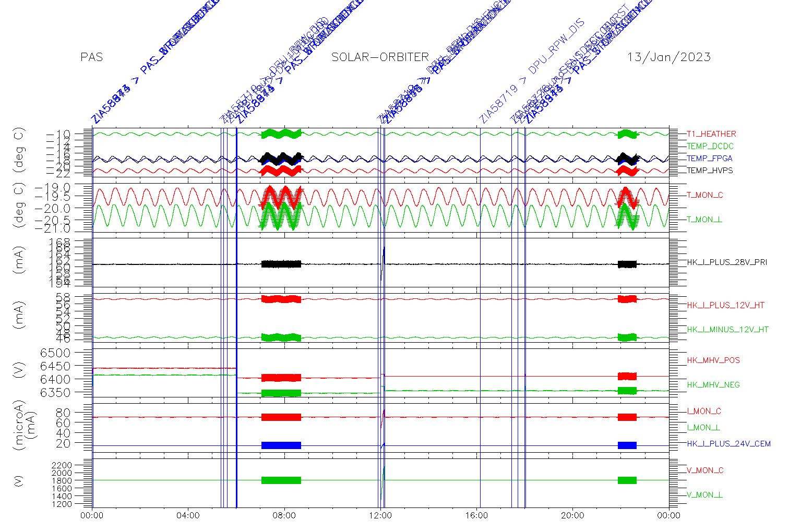The height and width of the screenshot is (532, 789).
Task: Click the 80 value on the microA axis
Action: point(63,413)
